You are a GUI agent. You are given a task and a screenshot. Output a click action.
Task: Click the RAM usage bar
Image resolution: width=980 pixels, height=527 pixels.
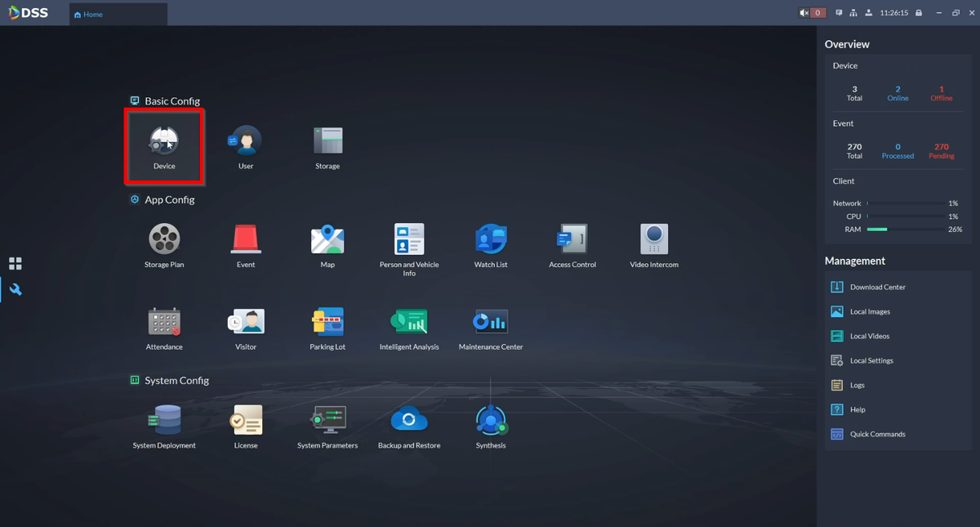click(905, 230)
